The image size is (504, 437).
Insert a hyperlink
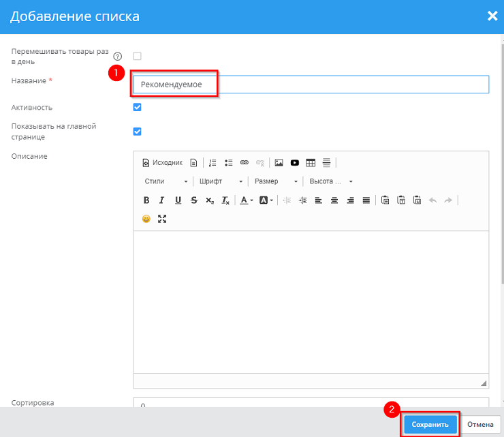(x=245, y=163)
